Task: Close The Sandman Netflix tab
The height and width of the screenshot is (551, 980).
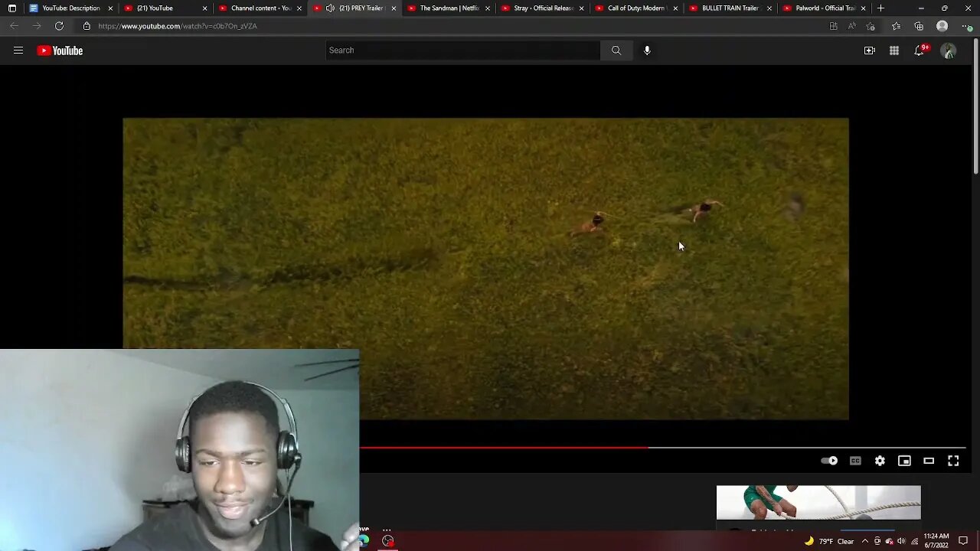Action: click(487, 8)
